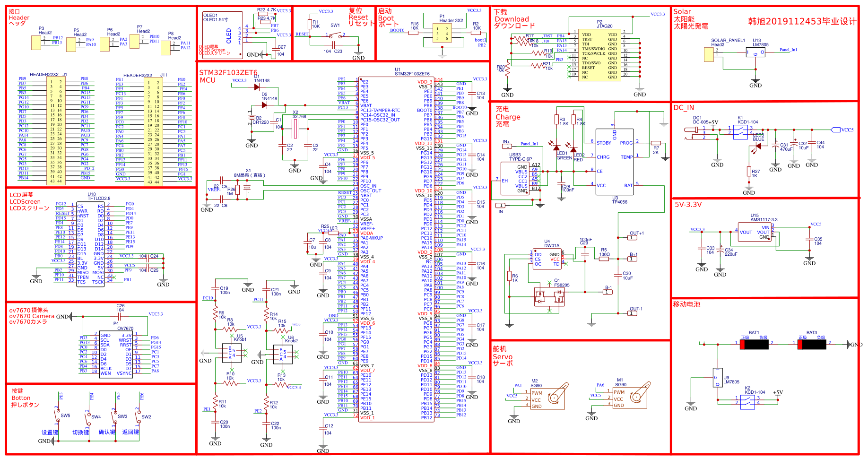The height and width of the screenshot is (459, 868).
Task: Select the U13 LM7805 regulator symbol
Action: tap(756, 52)
